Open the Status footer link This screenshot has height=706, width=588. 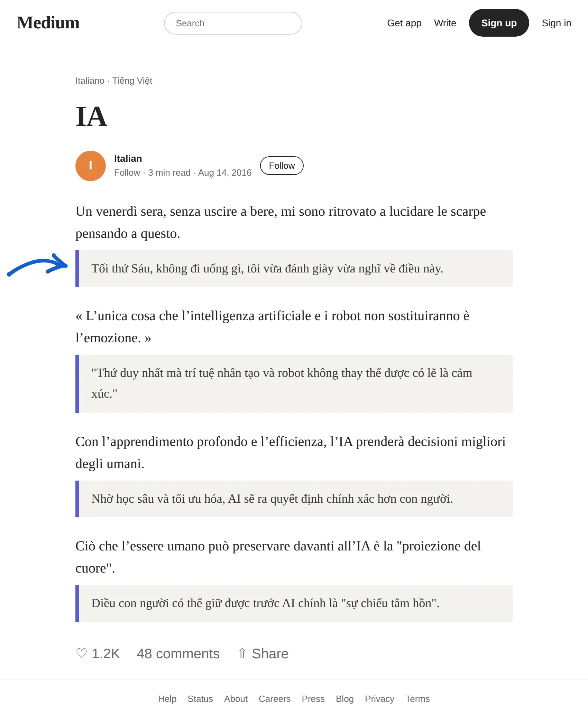point(200,699)
